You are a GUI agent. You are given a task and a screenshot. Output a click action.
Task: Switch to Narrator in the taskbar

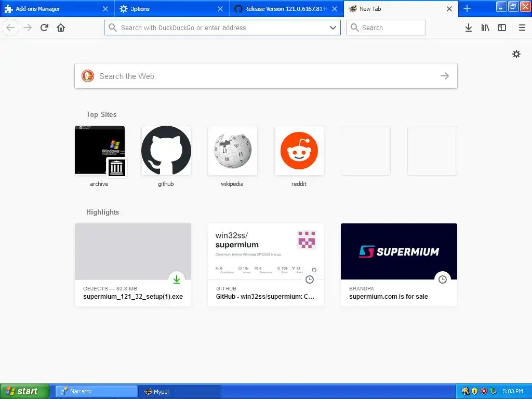[x=96, y=392]
